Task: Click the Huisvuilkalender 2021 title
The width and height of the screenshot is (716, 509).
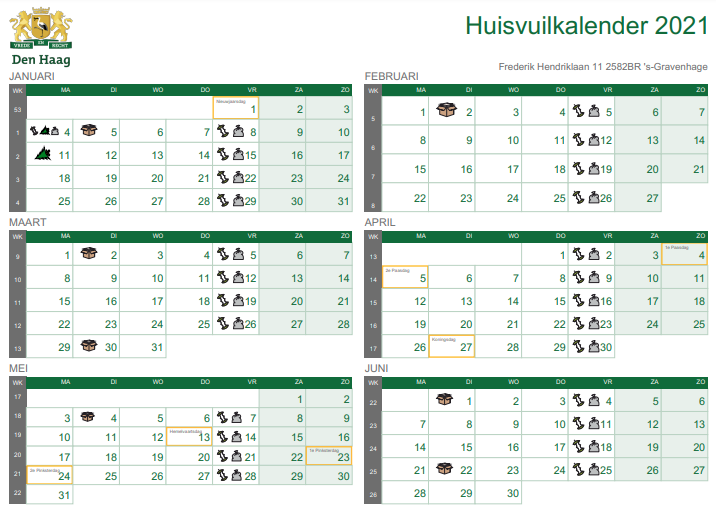Action: 587,25
